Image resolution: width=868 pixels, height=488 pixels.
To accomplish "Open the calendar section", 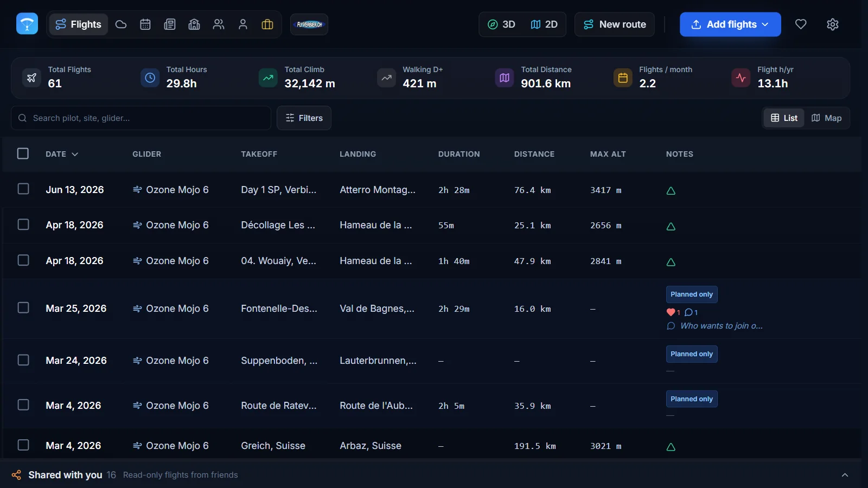I will 145,24.
